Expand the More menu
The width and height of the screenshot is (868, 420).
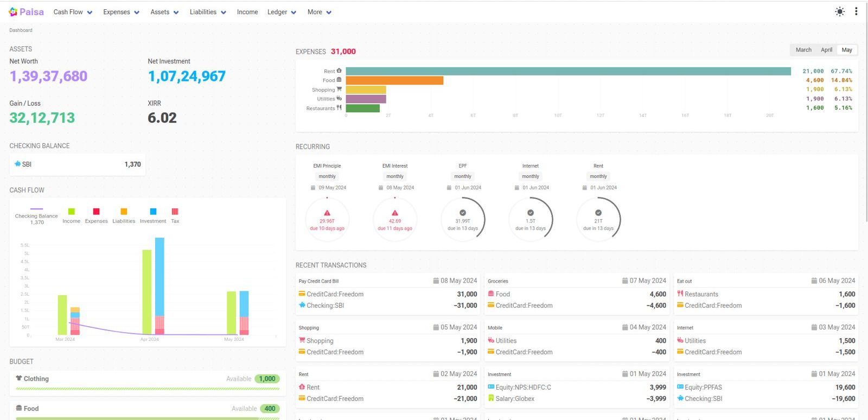(320, 12)
